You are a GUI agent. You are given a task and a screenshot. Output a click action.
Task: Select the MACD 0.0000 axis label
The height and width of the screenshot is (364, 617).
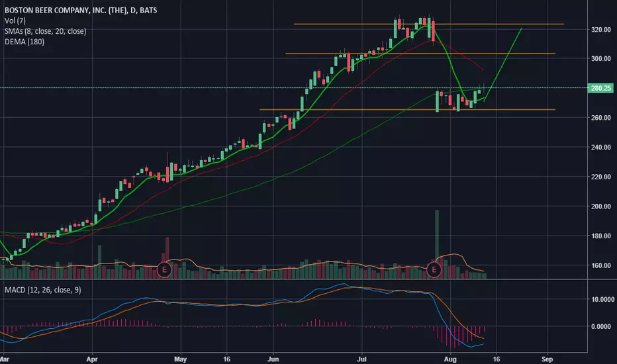(602, 327)
